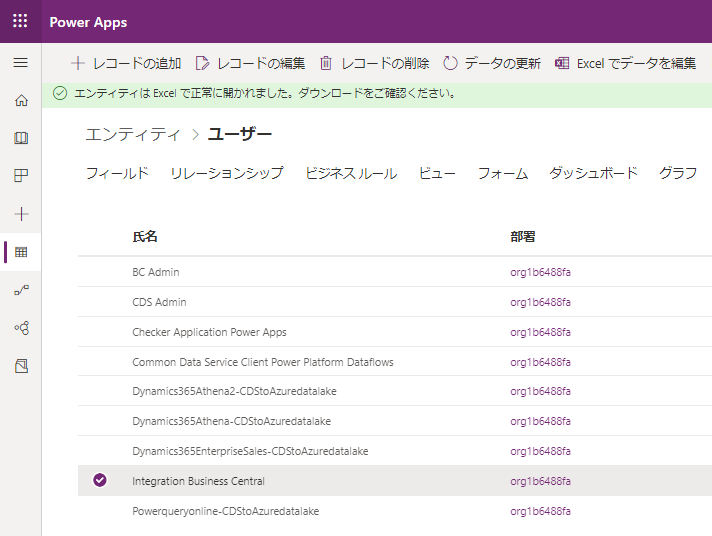The image size is (712, 536).
Task: Toggle the hamburger navigation menu
Action: (x=20, y=63)
